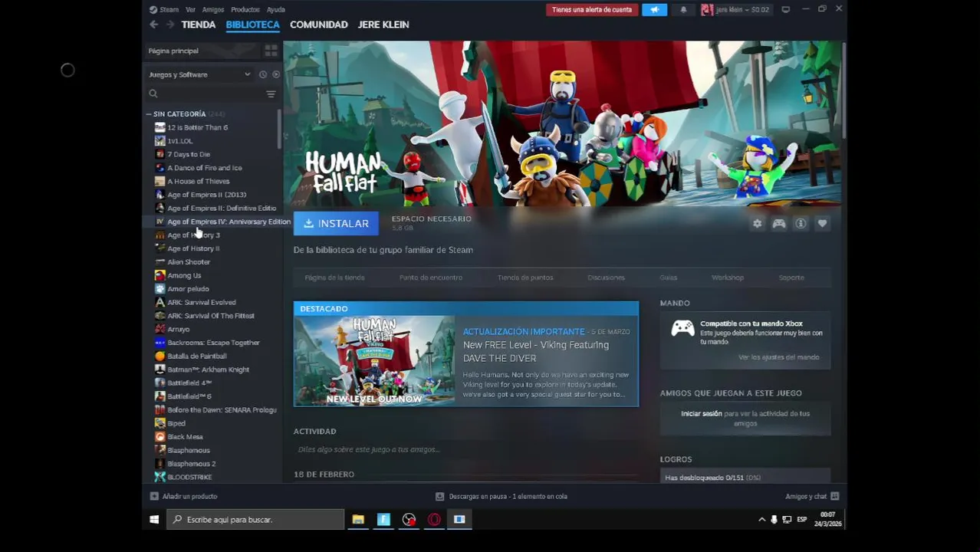This screenshot has height=552, width=980.
Task: Select BLOODSTRIKE in the game list
Action: 189,477
